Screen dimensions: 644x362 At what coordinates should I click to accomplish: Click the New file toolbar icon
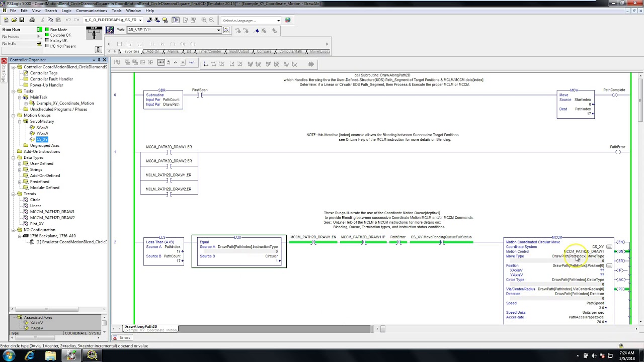coord(6,20)
